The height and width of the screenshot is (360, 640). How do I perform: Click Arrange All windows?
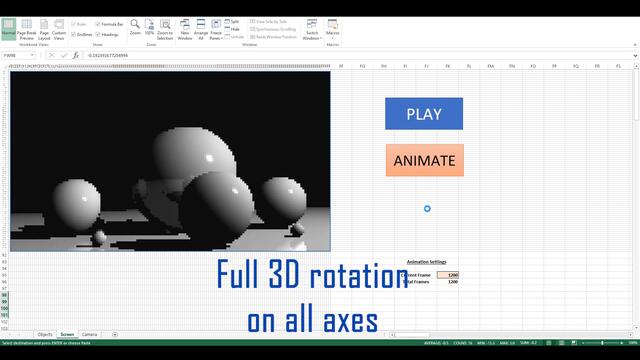pyautogui.click(x=201, y=29)
